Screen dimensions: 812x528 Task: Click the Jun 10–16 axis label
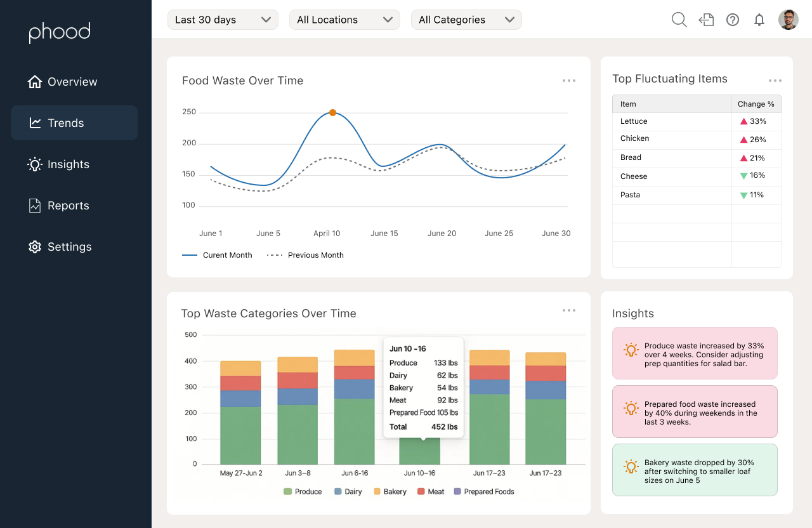[420, 473]
